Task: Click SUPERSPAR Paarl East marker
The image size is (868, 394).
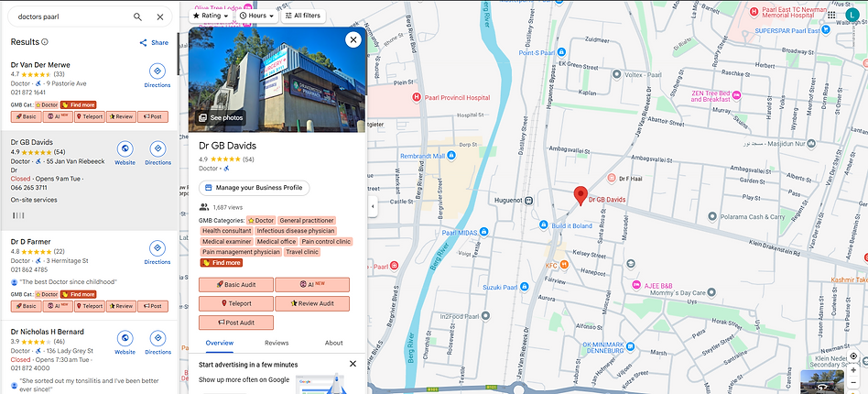Action: (x=828, y=30)
